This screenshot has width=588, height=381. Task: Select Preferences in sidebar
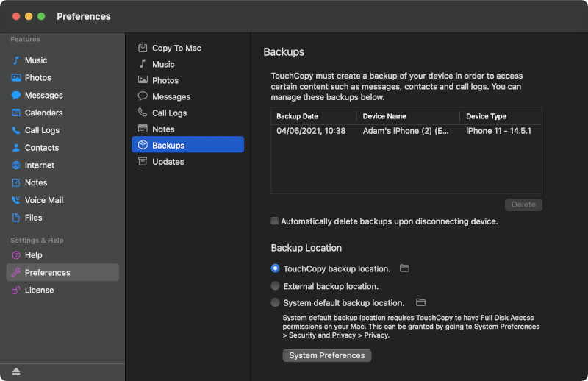[62, 273]
